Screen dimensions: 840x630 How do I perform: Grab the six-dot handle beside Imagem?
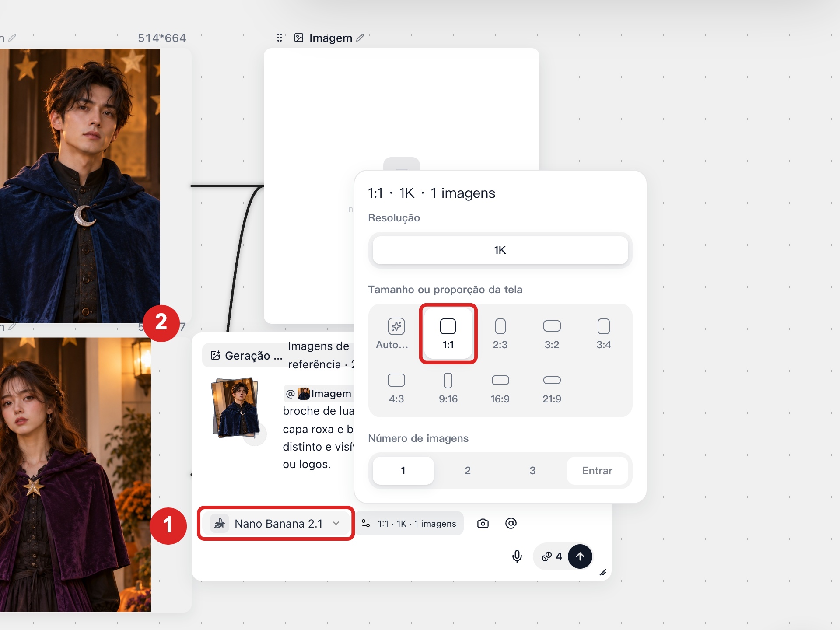pos(280,38)
